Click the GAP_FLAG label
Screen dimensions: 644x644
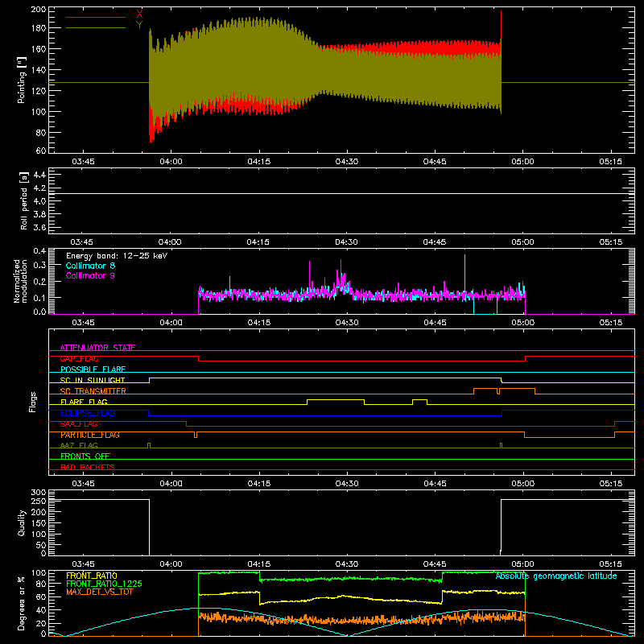79,358
